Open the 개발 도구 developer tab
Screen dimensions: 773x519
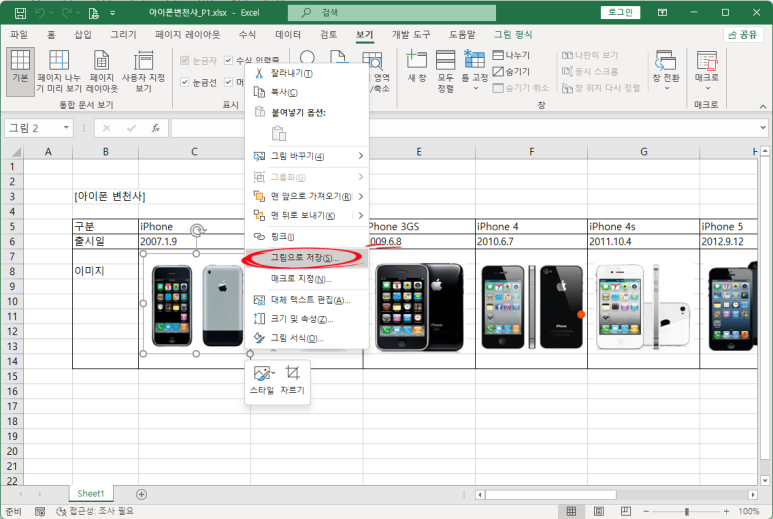411,35
